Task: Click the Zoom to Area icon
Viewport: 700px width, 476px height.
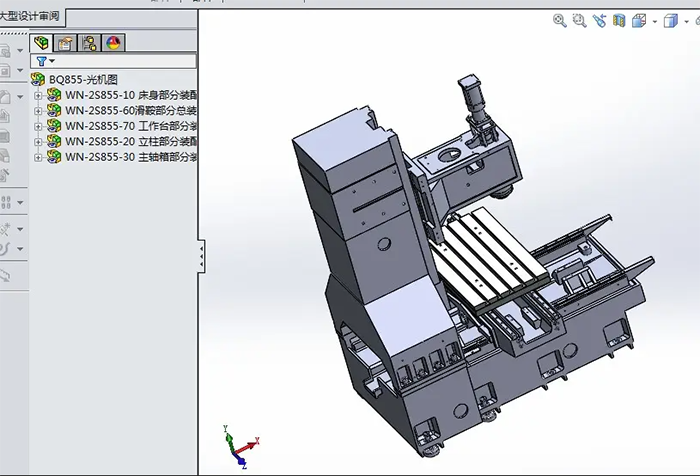Action: pyautogui.click(x=580, y=20)
